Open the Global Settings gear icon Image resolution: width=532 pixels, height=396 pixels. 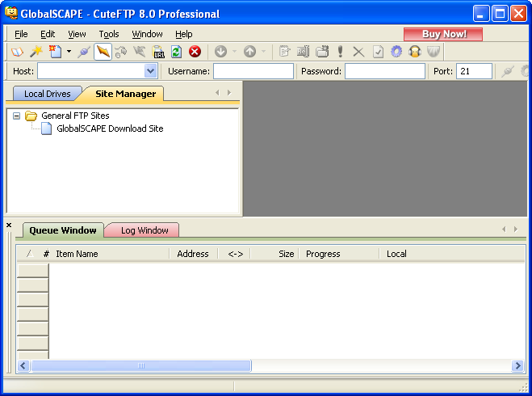click(x=396, y=52)
